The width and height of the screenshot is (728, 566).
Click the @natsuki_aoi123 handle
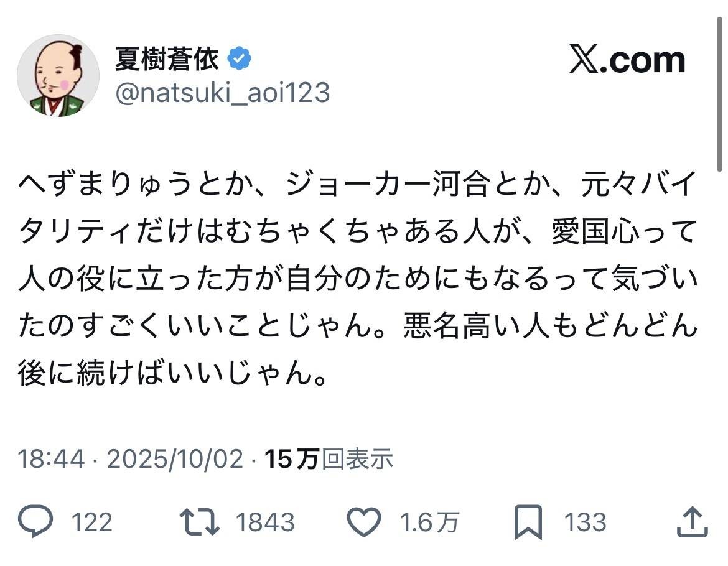(222, 93)
